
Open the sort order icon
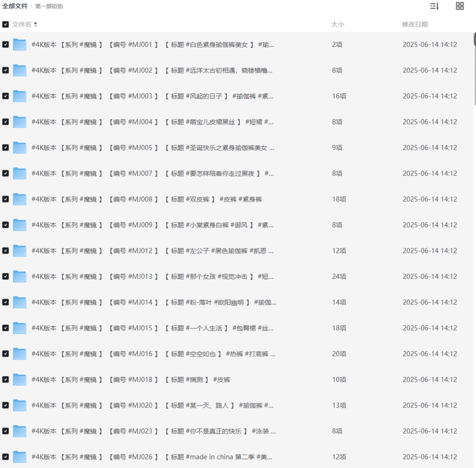(435, 6)
